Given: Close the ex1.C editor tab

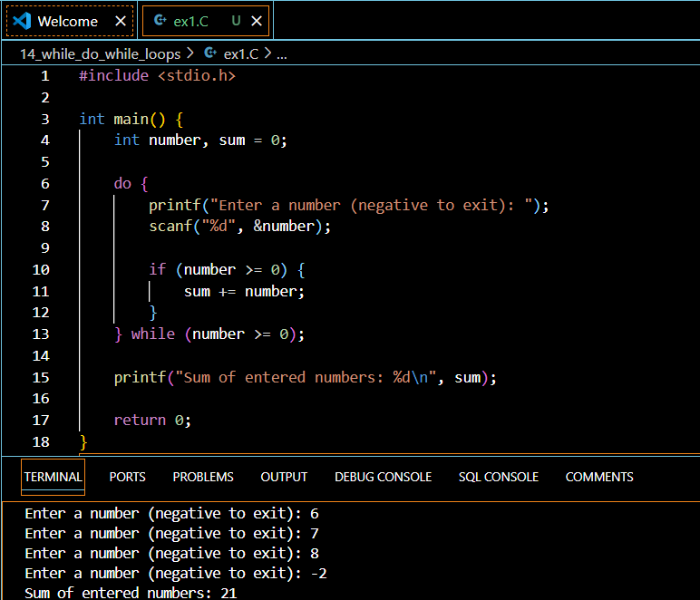Looking at the screenshot, I should pyautogui.click(x=257, y=21).
